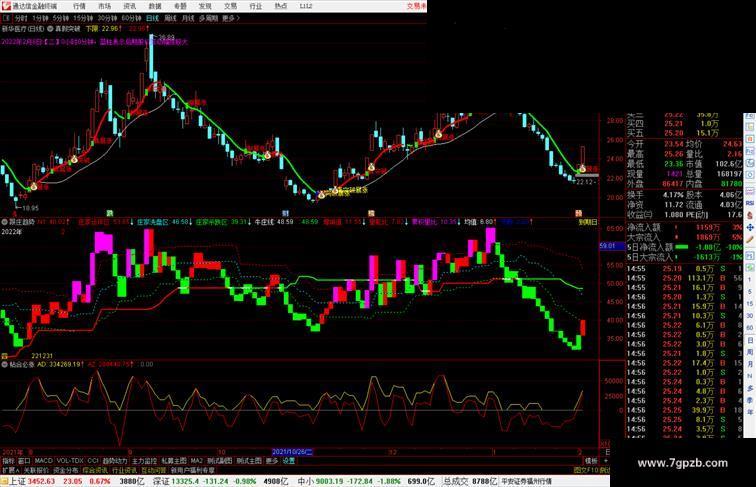
Task: Click the 2021/10/26 date marker on timeline
Action: tap(292, 452)
